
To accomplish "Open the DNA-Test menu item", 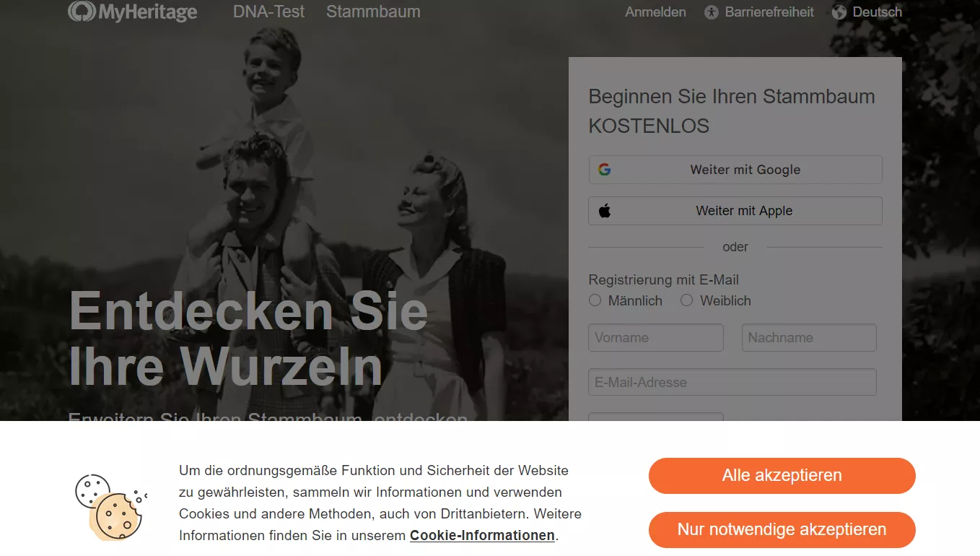I will (268, 12).
